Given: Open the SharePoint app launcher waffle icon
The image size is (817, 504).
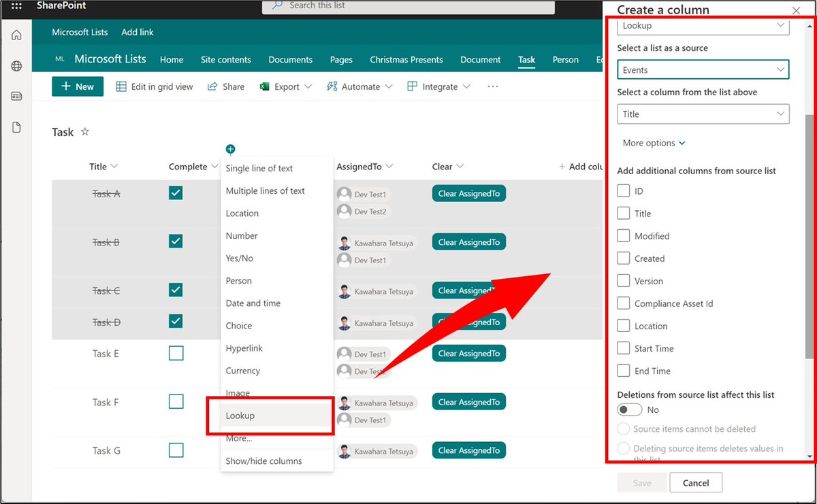Looking at the screenshot, I should click(x=16, y=5).
